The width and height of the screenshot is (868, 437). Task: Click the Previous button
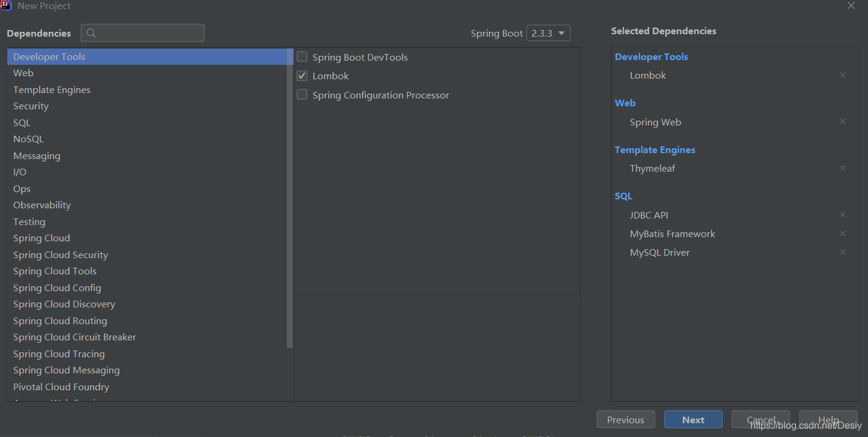click(x=626, y=420)
